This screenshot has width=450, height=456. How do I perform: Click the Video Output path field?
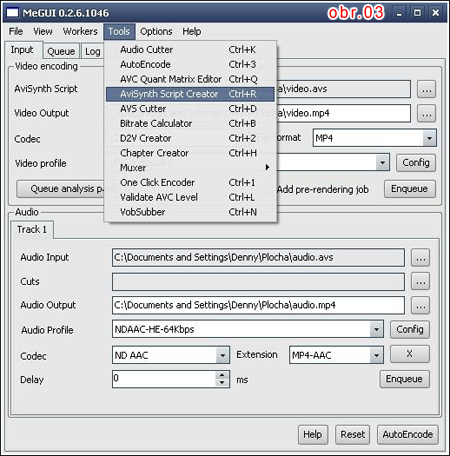point(343,113)
